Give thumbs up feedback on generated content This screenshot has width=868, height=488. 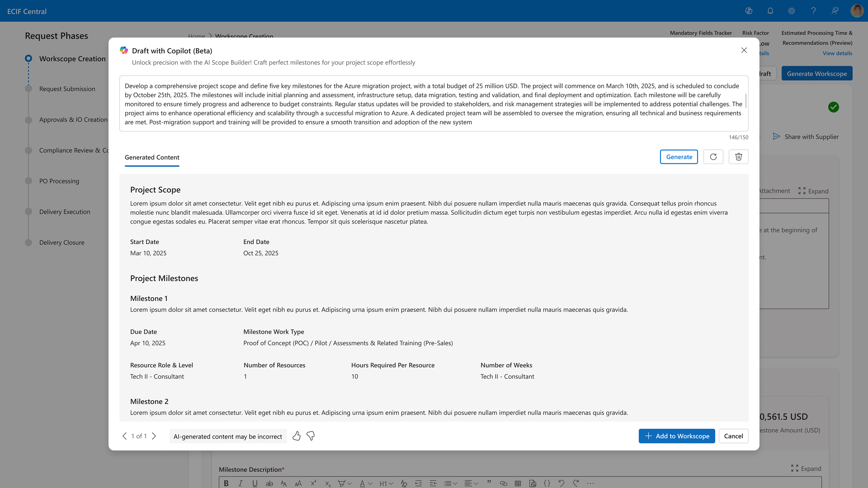(x=296, y=436)
